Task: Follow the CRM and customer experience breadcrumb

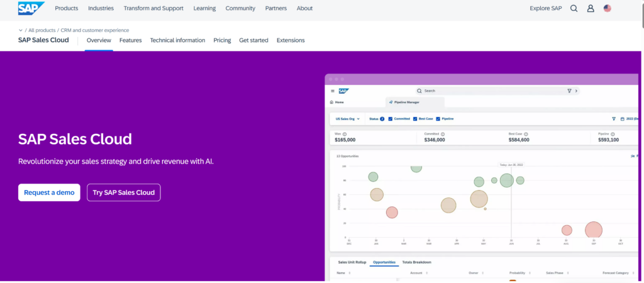Action: click(x=95, y=30)
